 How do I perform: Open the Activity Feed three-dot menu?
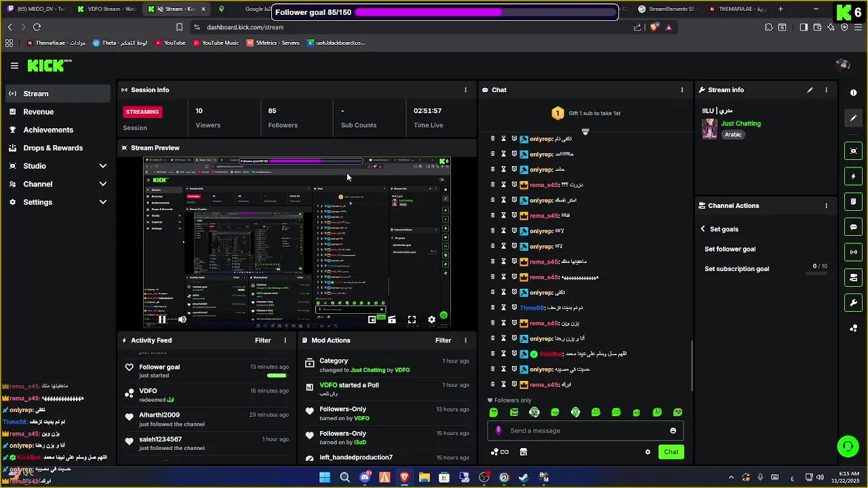coord(285,341)
